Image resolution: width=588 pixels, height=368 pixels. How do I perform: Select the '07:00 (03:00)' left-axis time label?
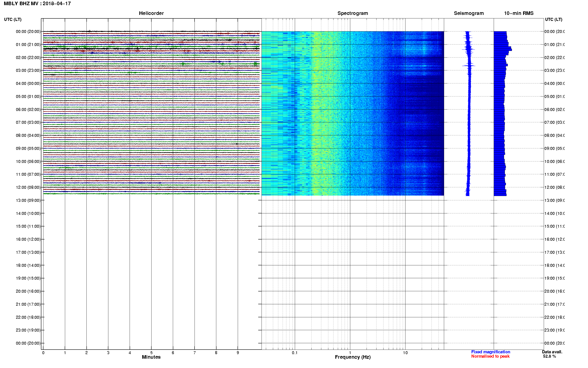[x=28, y=122]
